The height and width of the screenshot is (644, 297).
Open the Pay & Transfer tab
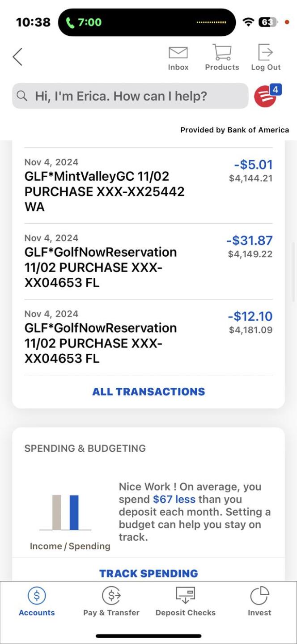[111, 602]
